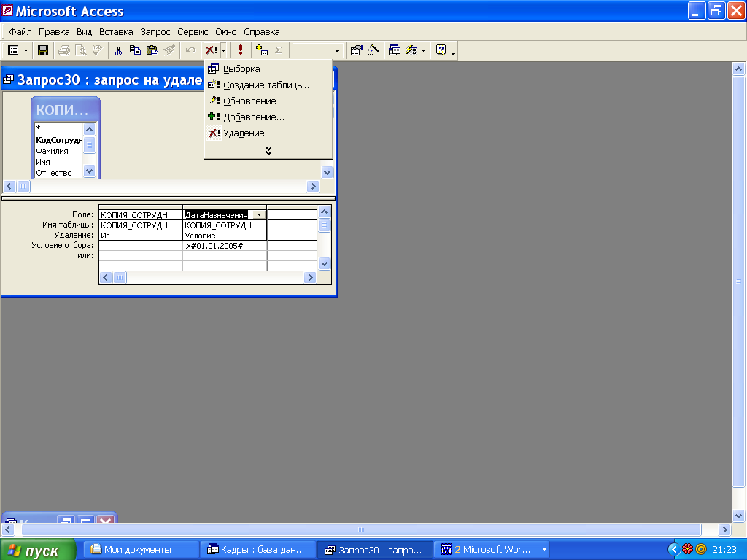Expand hidden tray icons arrow
The image size is (747, 560).
tap(673, 550)
